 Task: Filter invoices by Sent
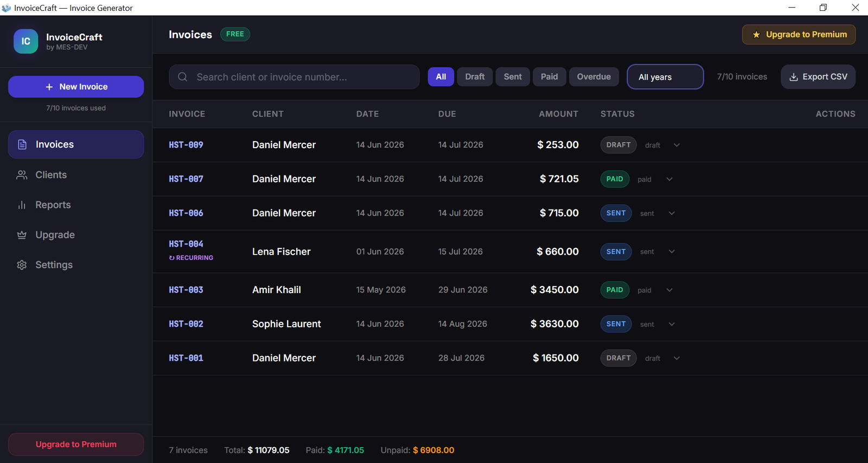tap(513, 77)
